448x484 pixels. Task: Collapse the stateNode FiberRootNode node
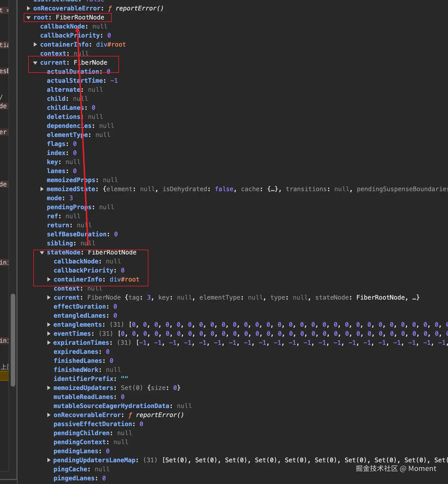pyautogui.click(x=42, y=252)
